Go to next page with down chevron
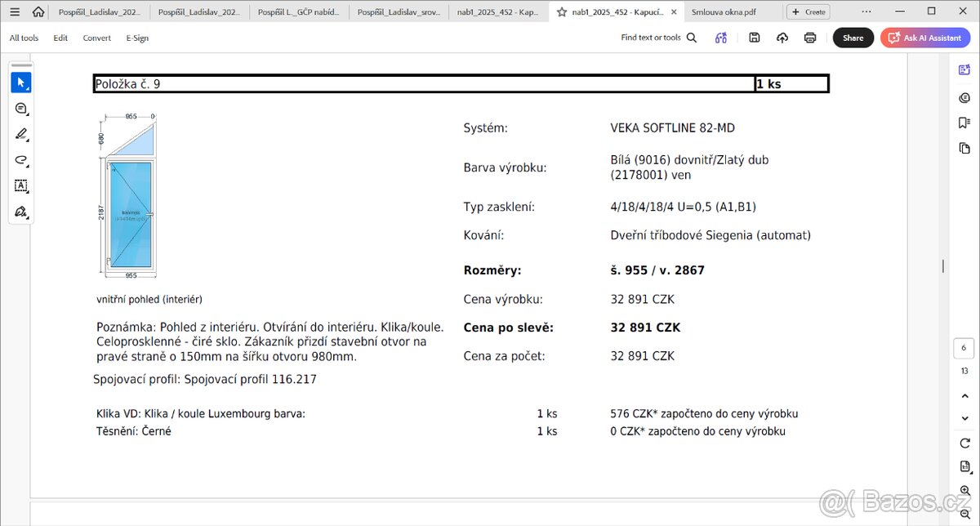Viewport: 980px width, 526px height. point(964,418)
